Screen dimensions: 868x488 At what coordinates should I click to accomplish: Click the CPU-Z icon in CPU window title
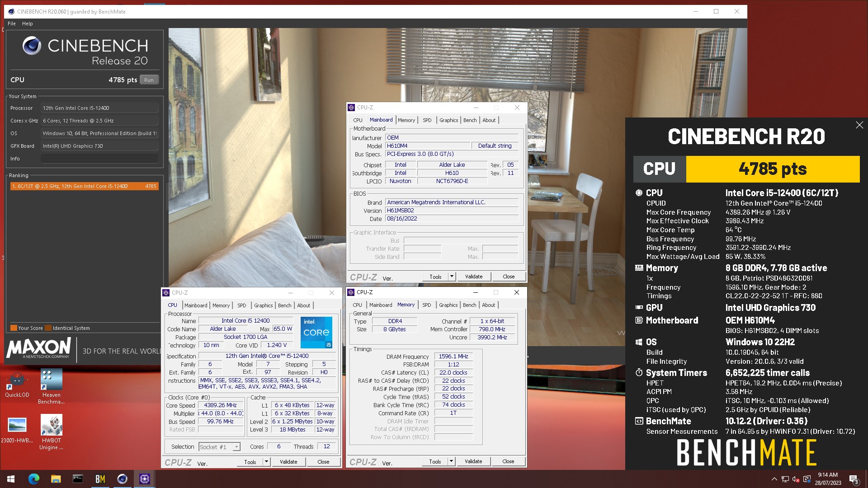[x=166, y=293]
